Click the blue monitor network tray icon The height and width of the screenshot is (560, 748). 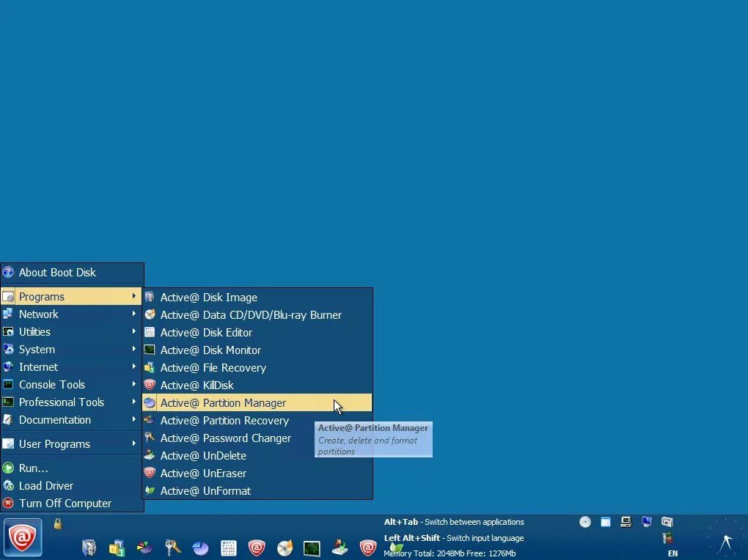click(x=646, y=522)
